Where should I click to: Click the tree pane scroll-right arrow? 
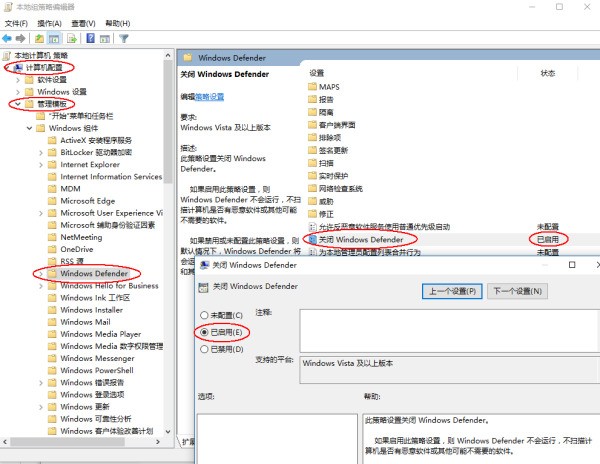(158, 442)
